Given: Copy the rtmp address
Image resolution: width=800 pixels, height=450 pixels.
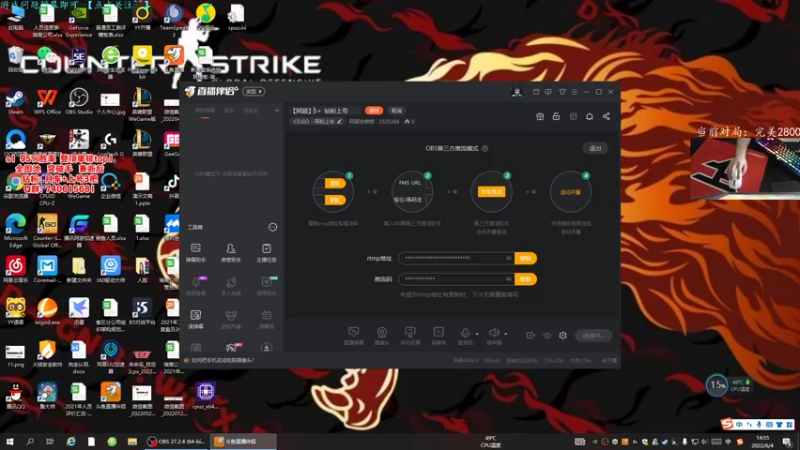Looking at the screenshot, I should 526,258.
